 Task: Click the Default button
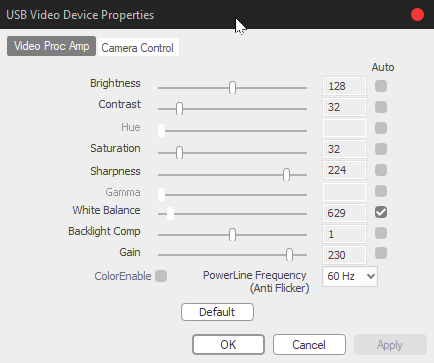217,312
